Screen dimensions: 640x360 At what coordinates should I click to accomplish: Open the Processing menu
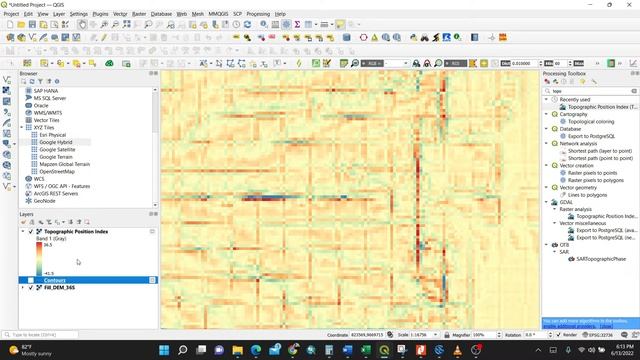click(x=258, y=14)
